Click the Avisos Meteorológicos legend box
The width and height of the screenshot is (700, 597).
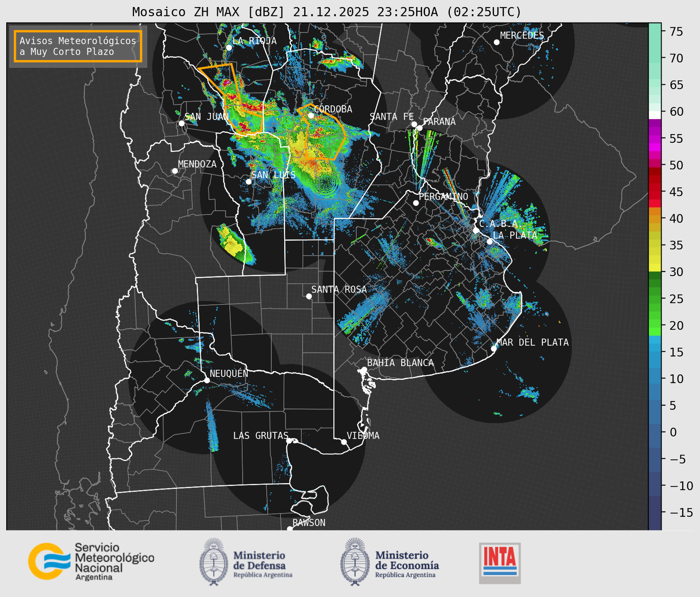click(78, 46)
